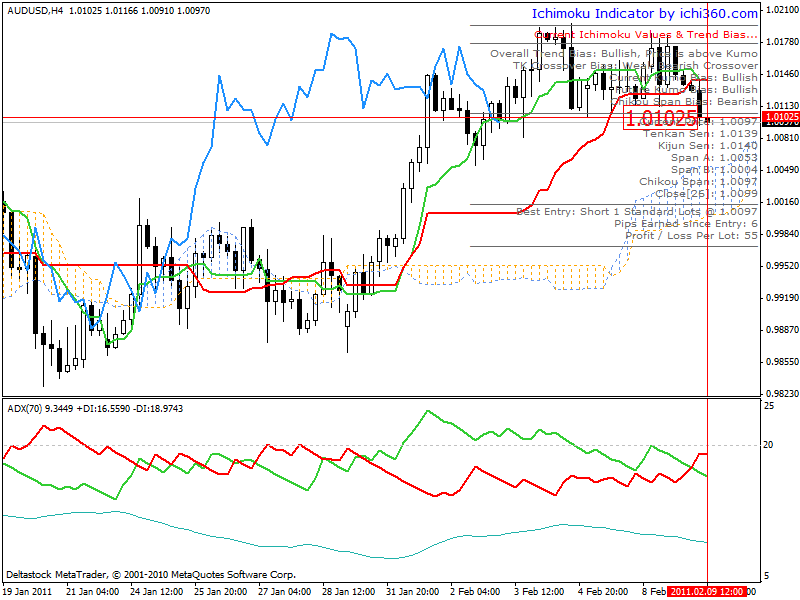Image resolution: width=800 pixels, height=600 pixels.
Task: Click the Overall Trend Bias text line
Action: pyautogui.click(x=623, y=54)
